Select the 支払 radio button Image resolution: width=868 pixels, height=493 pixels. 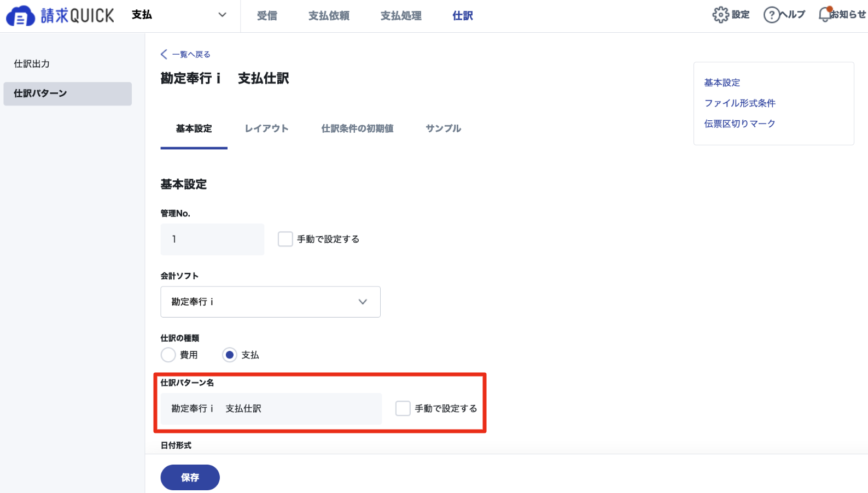(x=230, y=355)
